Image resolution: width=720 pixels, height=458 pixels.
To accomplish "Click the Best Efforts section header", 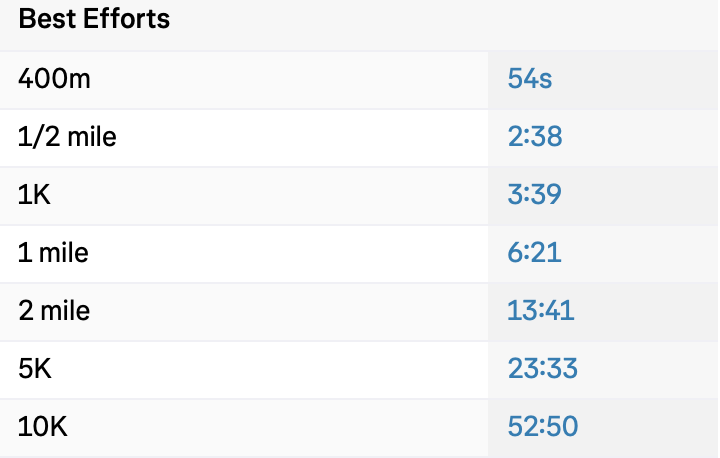I will [x=94, y=20].
